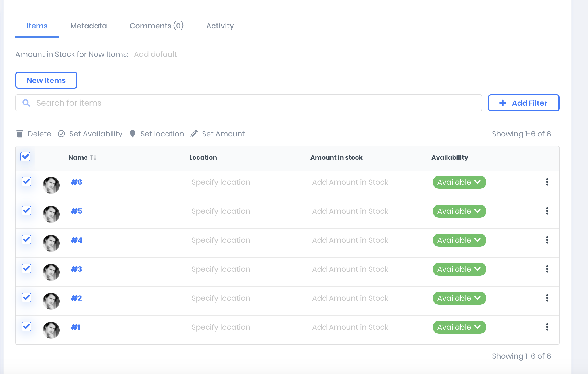Click the Add Filter button
The height and width of the screenshot is (374, 588).
[x=523, y=103]
